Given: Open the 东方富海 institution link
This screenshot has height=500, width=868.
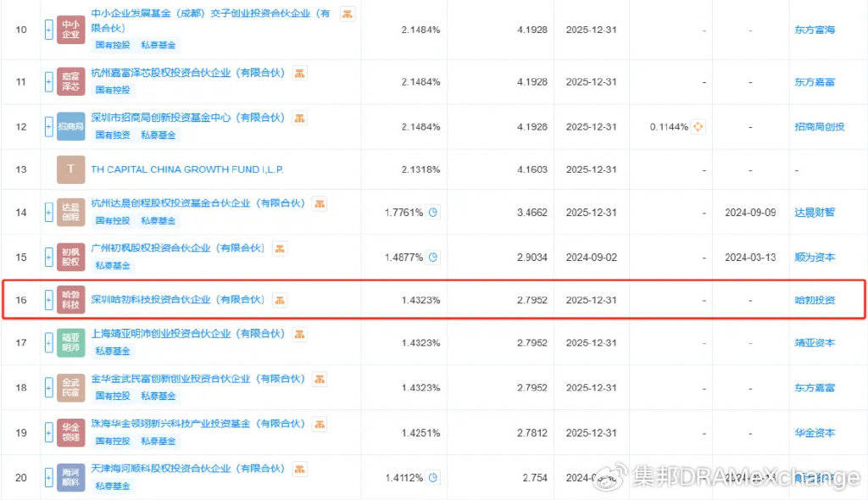Looking at the screenshot, I should [x=815, y=30].
